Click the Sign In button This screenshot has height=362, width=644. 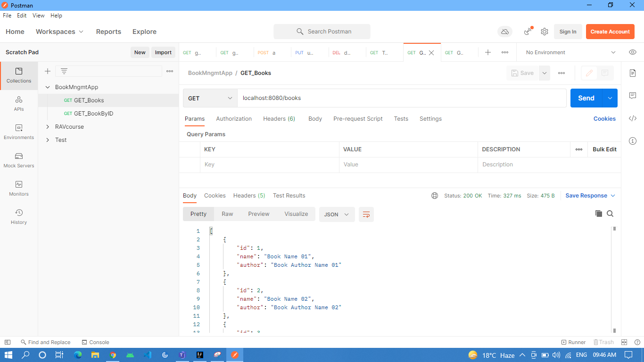[x=568, y=32]
